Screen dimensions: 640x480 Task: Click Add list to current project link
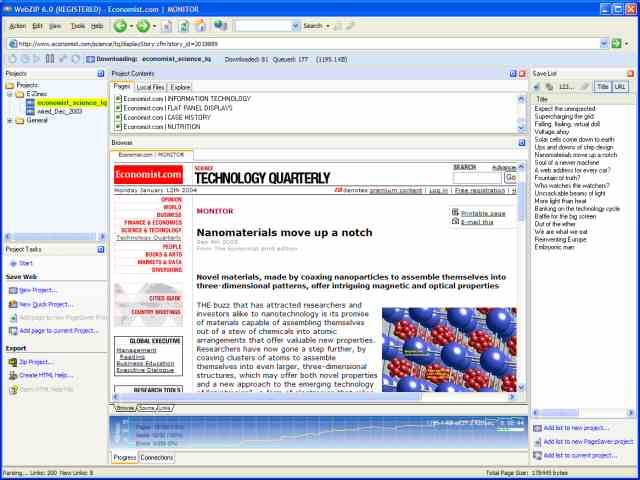[580, 456]
